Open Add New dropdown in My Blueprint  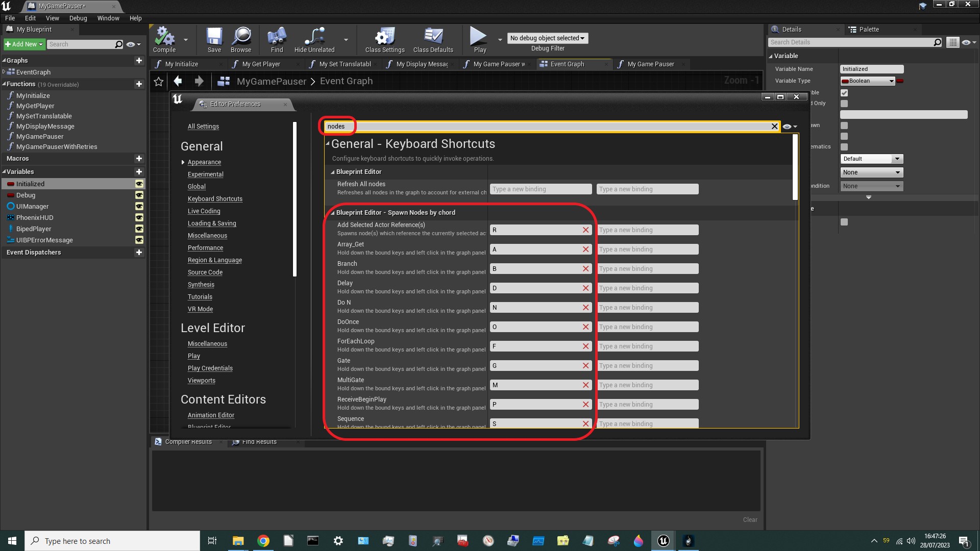tap(24, 44)
